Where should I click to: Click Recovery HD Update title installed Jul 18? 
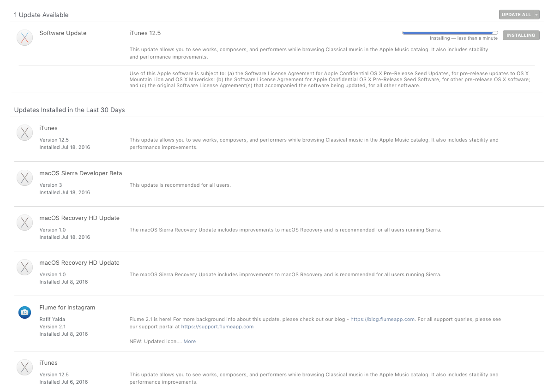(79, 218)
